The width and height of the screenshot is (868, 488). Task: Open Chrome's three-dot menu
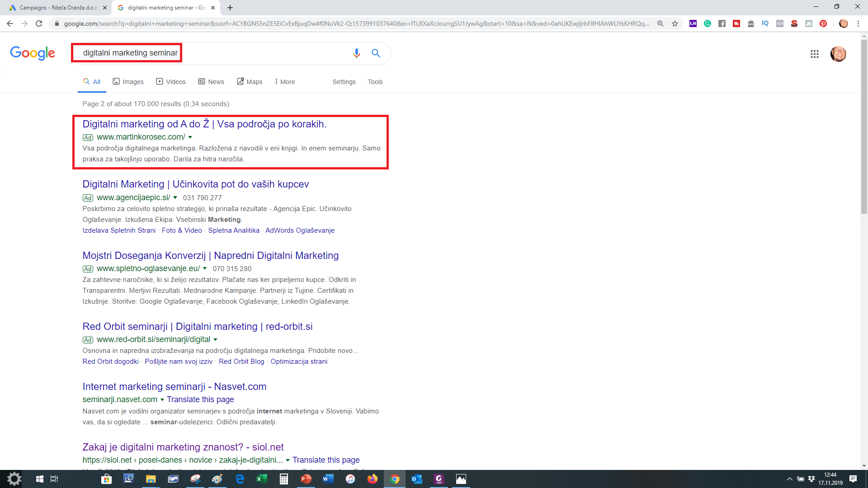coord(858,23)
